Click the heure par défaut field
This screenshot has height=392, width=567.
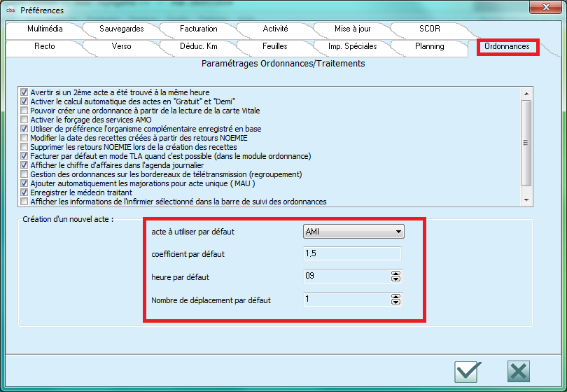point(347,276)
